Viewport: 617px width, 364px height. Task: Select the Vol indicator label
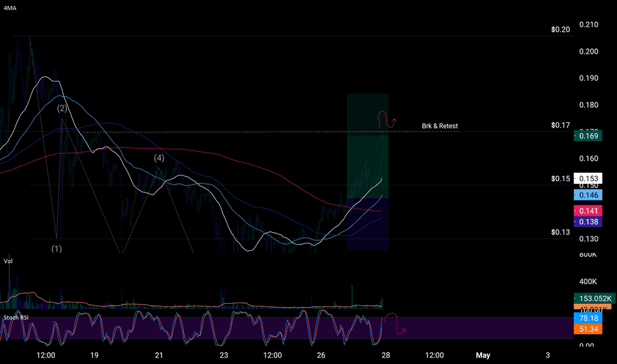[8, 261]
